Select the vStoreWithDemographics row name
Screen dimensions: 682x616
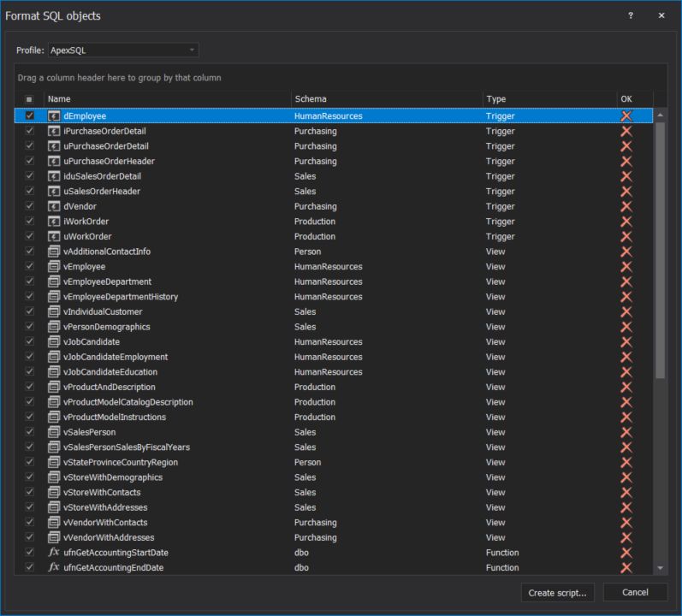tap(113, 477)
